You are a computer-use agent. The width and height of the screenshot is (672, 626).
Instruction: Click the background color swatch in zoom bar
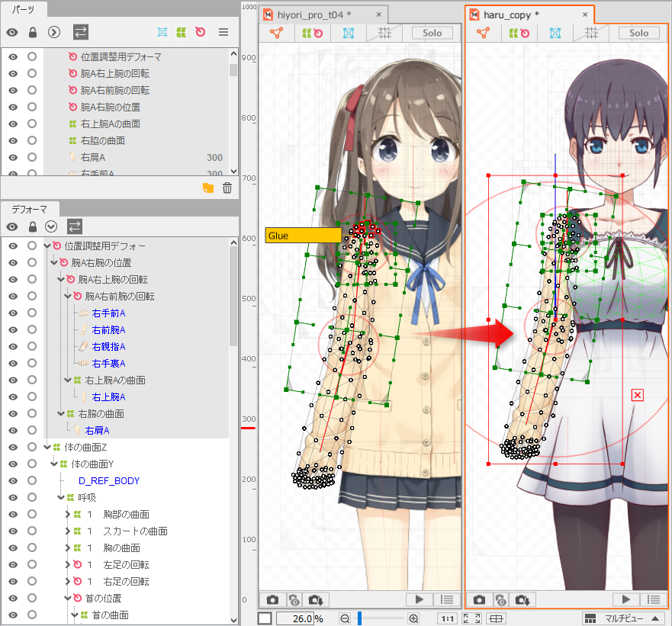[x=265, y=618]
